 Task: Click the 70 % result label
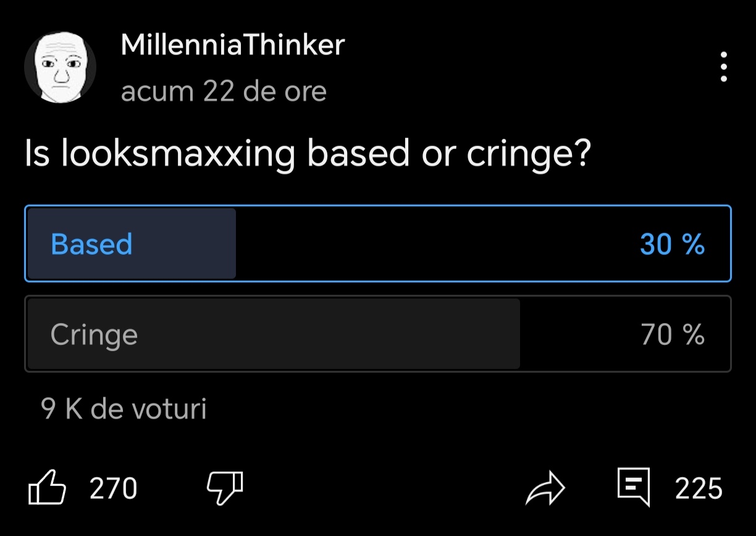click(x=672, y=334)
